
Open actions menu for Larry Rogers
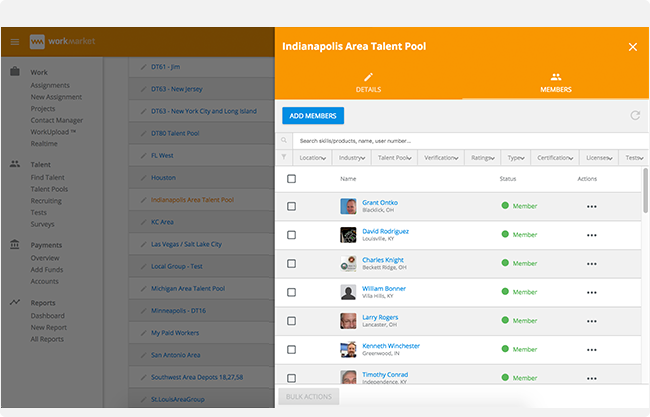592,321
